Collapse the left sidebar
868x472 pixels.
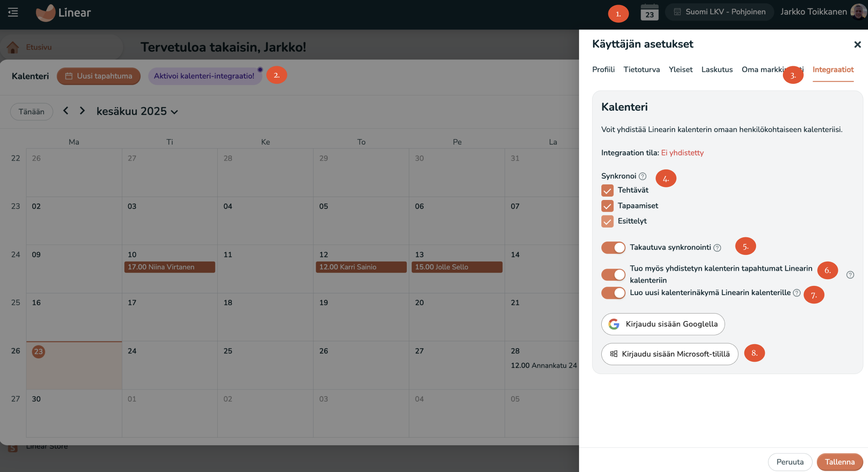coord(13,12)
